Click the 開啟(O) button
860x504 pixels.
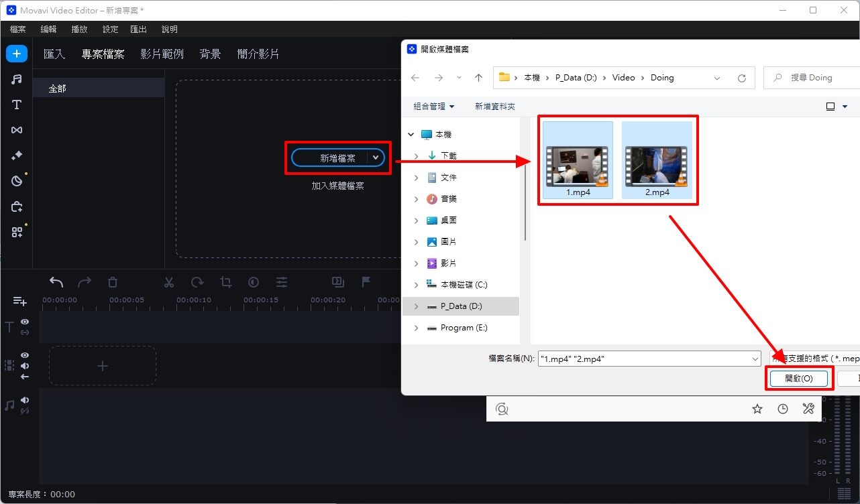coord(798,379)
